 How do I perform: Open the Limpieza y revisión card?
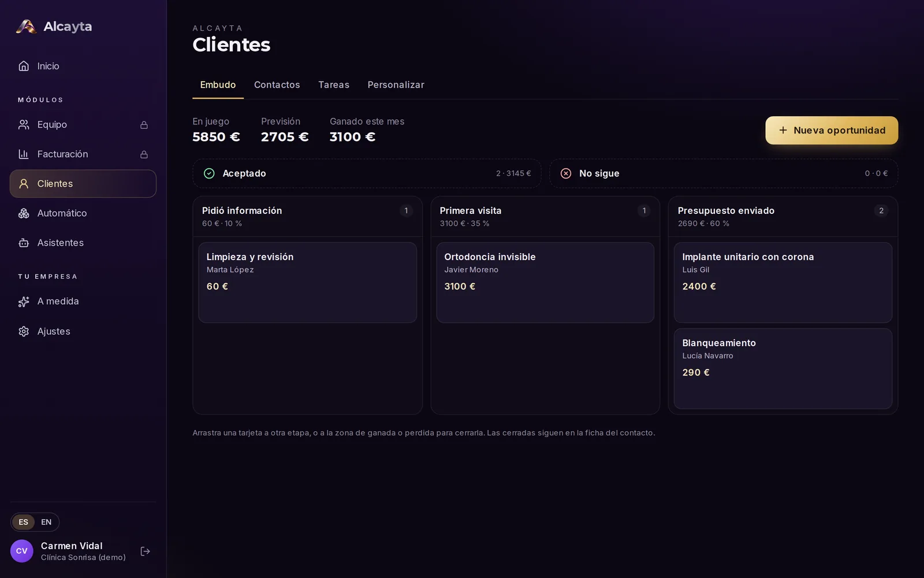[x=307, y=282]
